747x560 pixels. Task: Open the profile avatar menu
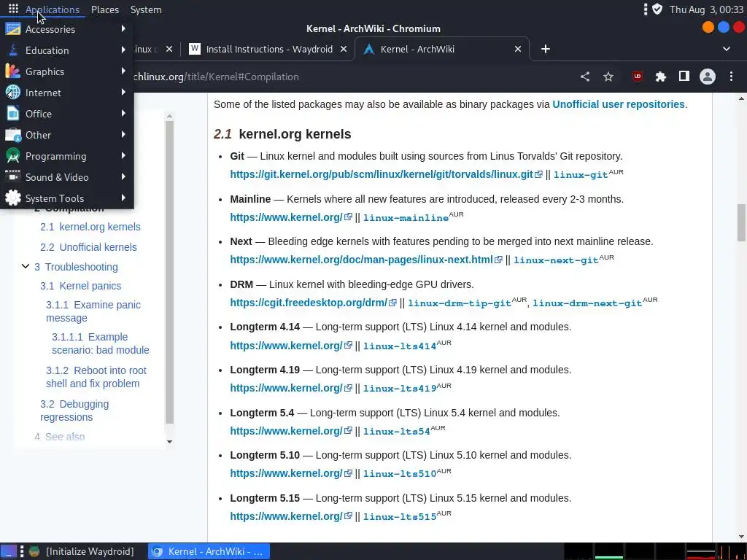pyautogui.click(x=708, y=77)
